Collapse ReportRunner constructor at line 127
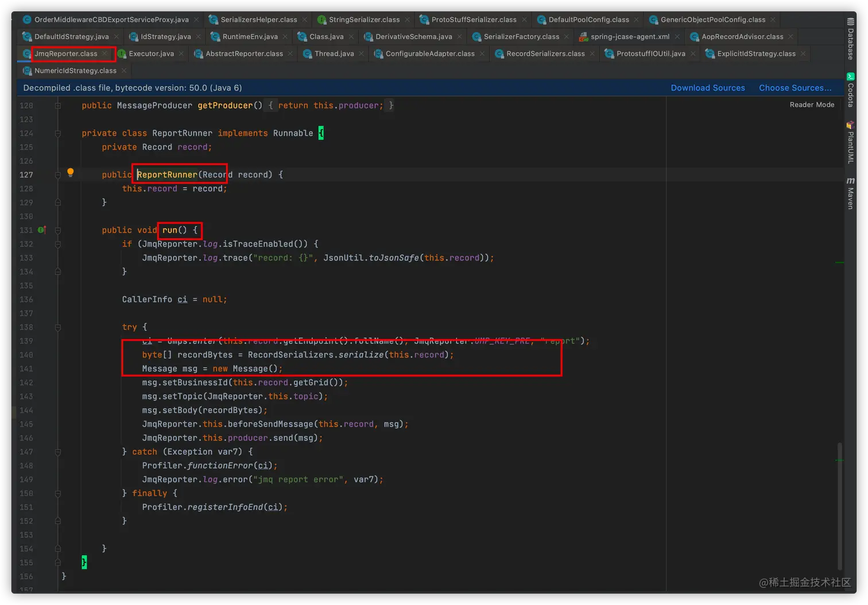868x605 pixels. tap(58, 175)
